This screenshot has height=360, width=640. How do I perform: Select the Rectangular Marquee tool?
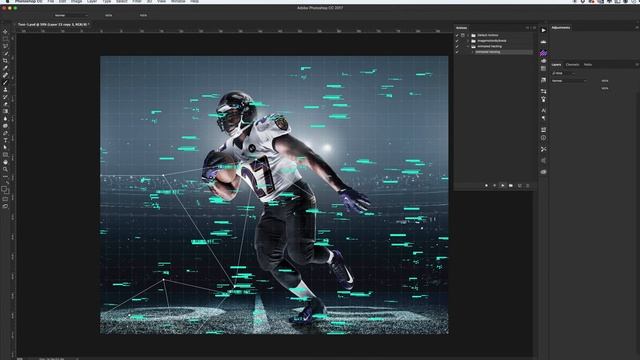point(5,39)
